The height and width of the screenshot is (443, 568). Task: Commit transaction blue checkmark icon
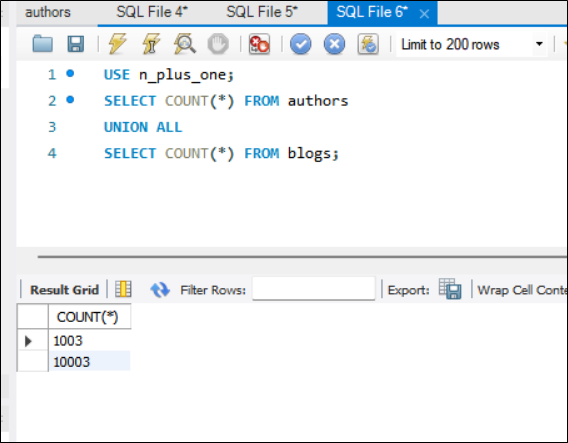(x=301, y=44)
